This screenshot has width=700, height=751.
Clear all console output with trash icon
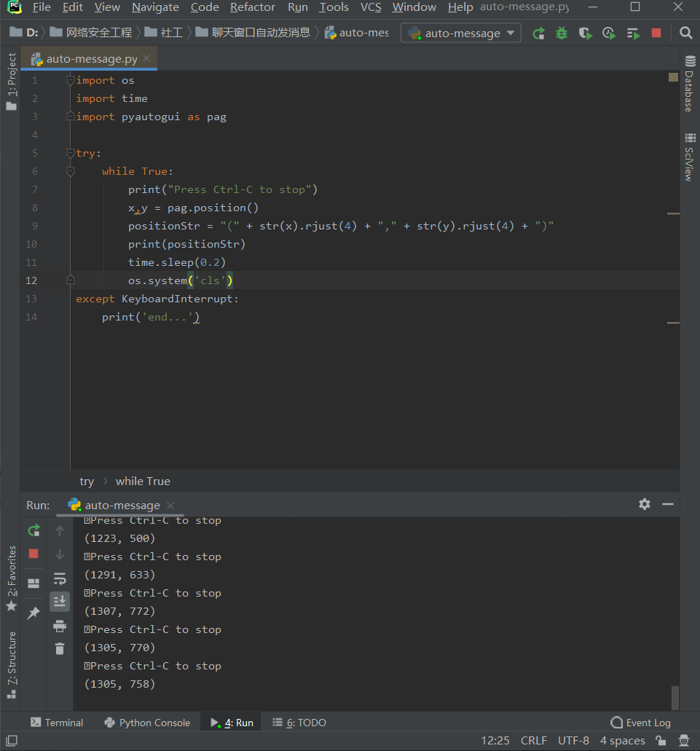(x=60, y=648)
